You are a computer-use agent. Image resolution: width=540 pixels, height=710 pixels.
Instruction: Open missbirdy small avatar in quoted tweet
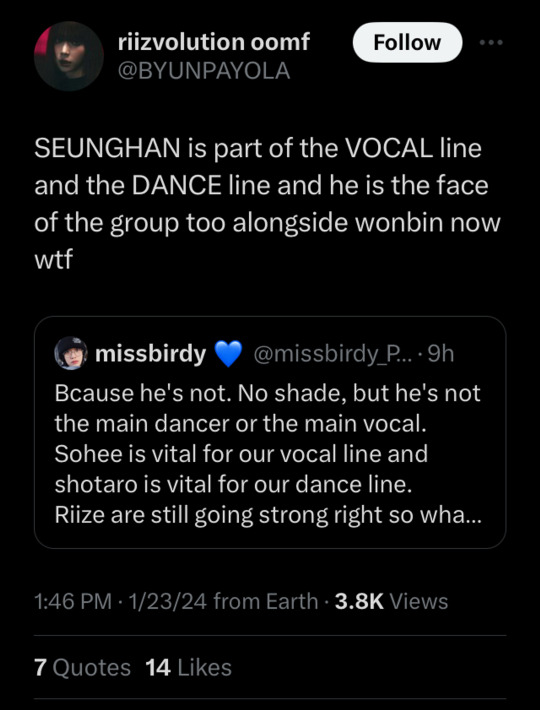tap(71, 353)
